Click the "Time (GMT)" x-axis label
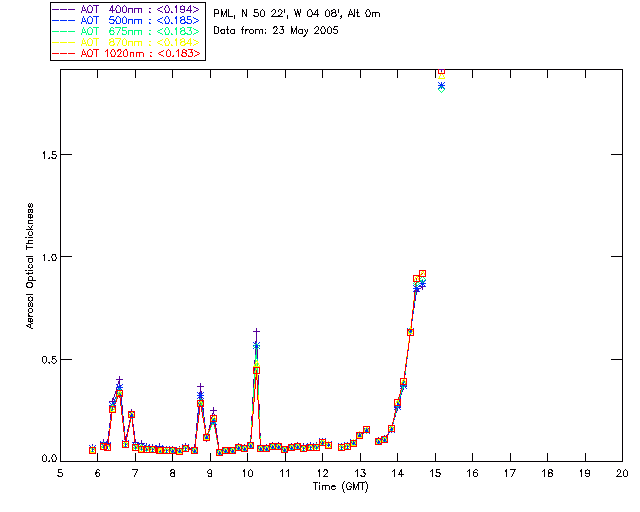 pyautogui.click(x=341, y=486)
